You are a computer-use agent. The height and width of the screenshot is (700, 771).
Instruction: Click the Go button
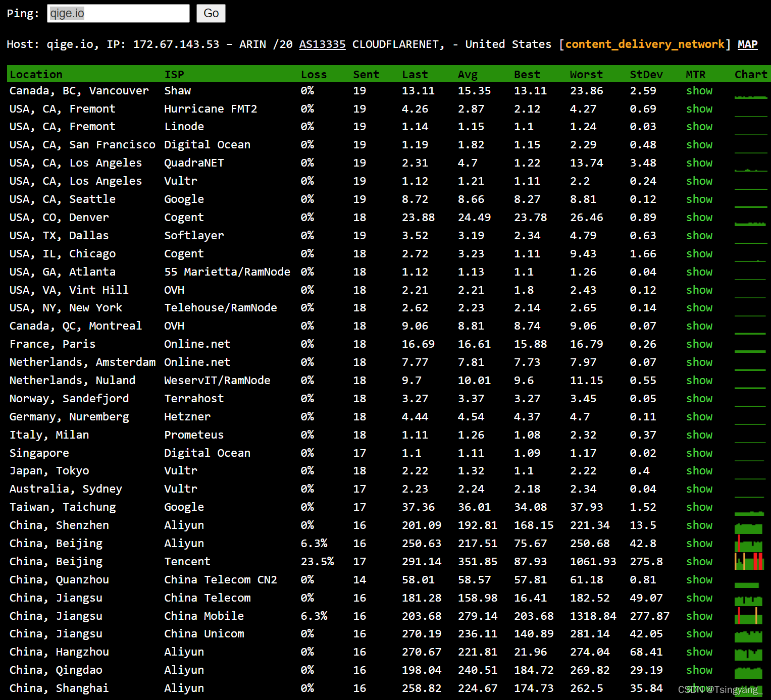tap(211, 14)
